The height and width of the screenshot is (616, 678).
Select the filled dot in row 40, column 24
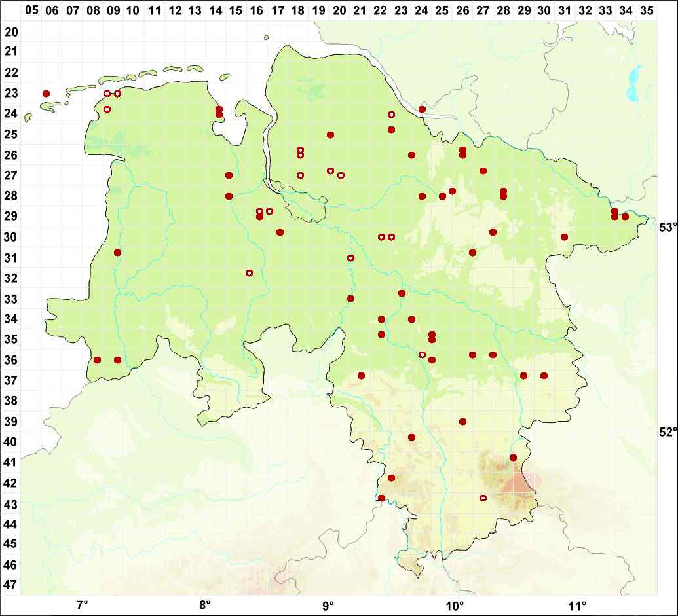point(411,437)
